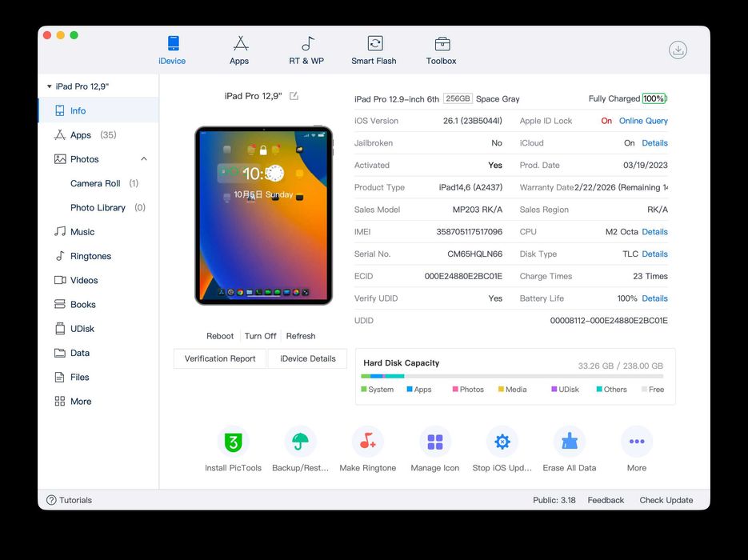Screen dimensions: 748x560
Task: Collapse the iPad Pro 12,9" device tree
Action: coord(49,86)
